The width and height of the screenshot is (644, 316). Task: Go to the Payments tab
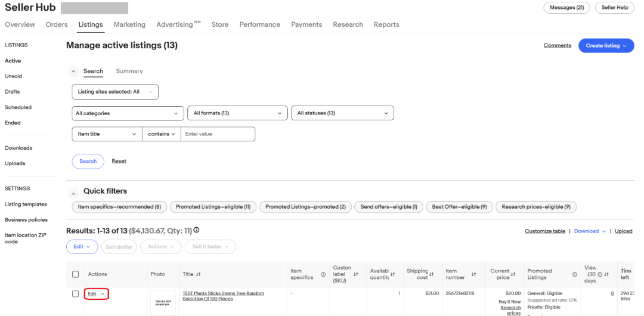pos(306,24)
